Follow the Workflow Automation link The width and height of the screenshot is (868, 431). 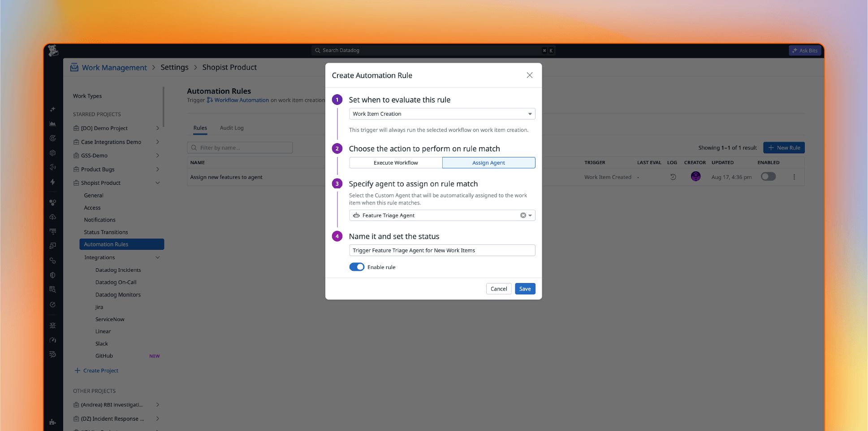pyautogui.click(x=238, y=100)
